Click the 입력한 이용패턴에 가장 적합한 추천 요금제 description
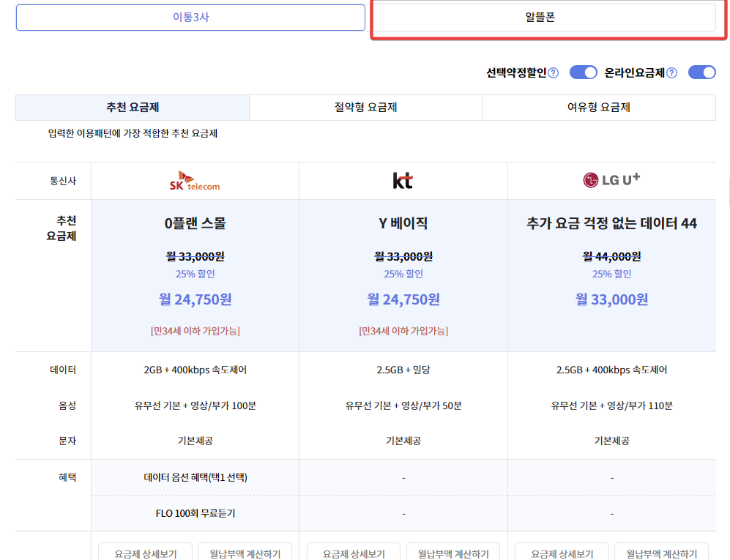Image resolution: width=730 pixels, height=560 pixels. [x=133, y=134]
